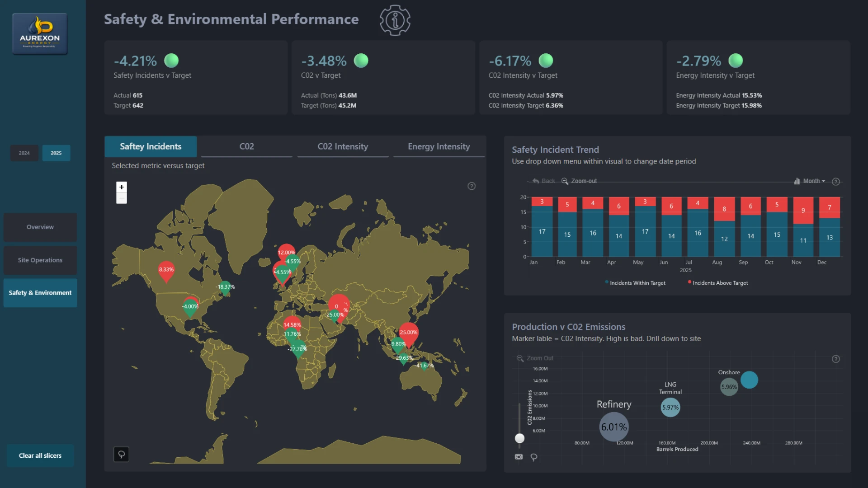Open help icon on Safety Incident Trend

(836, 182)
